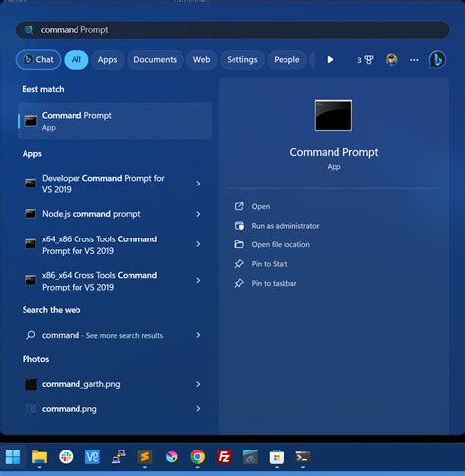The height and width of the screenshot is (476, 465).
Task: Show more filter tabs with the arrow
Action: (x=330, y=60)
